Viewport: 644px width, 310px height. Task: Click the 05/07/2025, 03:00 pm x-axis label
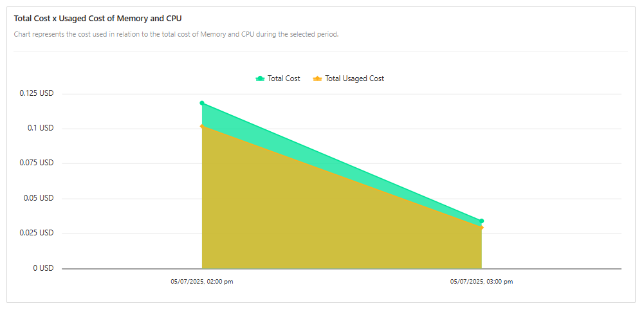coord(481,282)
